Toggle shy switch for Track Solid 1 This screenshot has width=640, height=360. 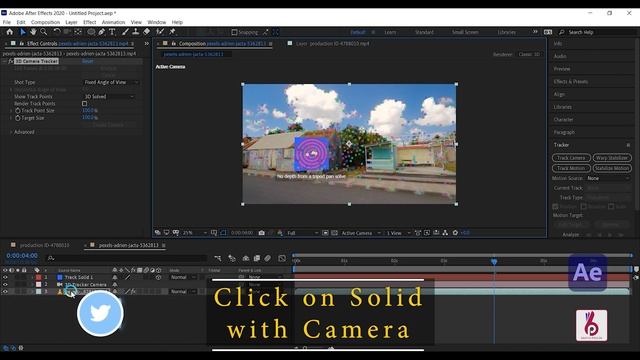tap(115, 277)
